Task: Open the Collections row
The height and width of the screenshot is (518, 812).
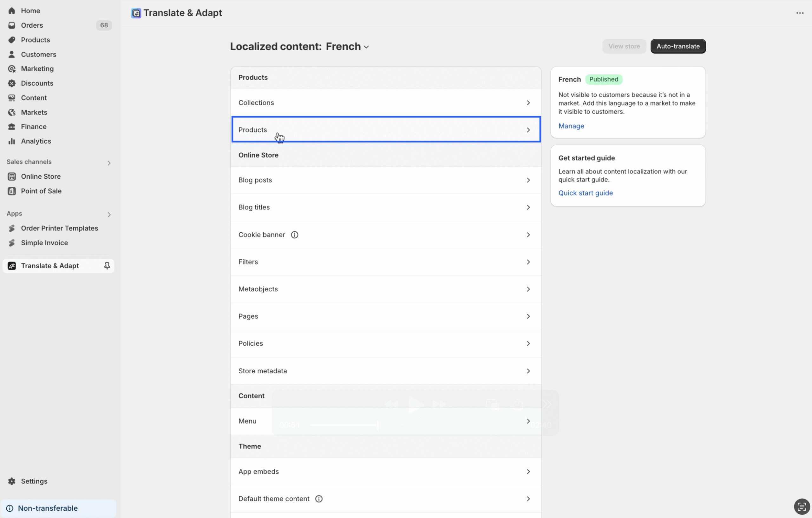Action: coord(386,103)
